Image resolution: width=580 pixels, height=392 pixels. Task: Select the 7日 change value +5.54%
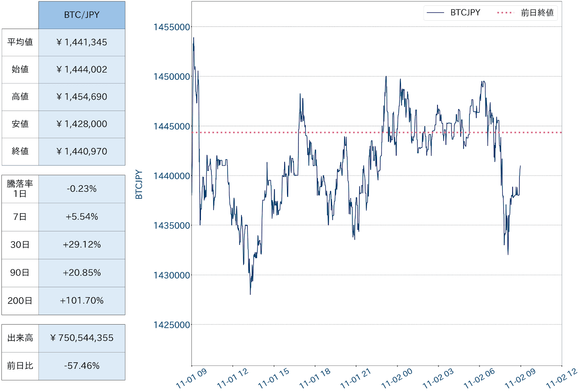(82, 217)
